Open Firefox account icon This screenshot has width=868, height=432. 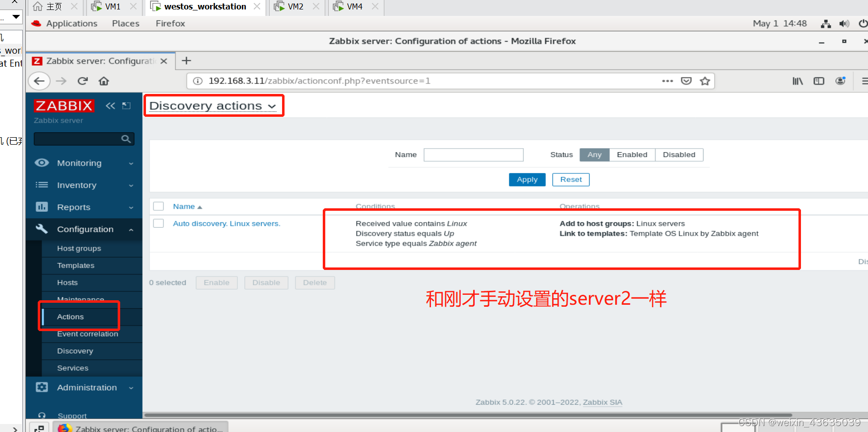[x=840, y=81]
